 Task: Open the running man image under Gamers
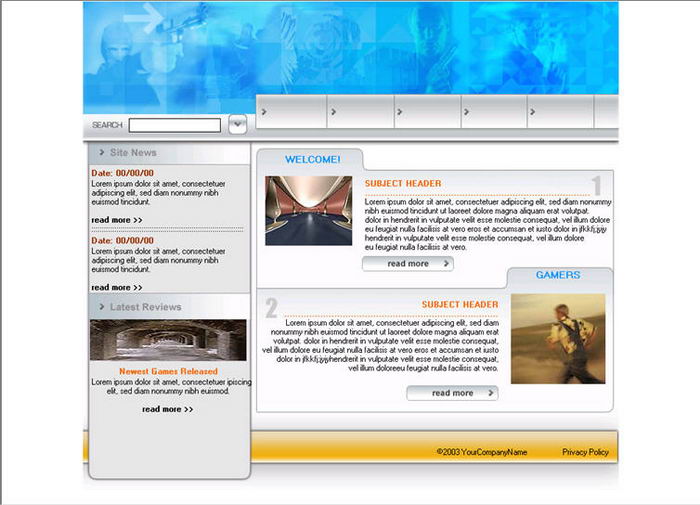[557, 338]
